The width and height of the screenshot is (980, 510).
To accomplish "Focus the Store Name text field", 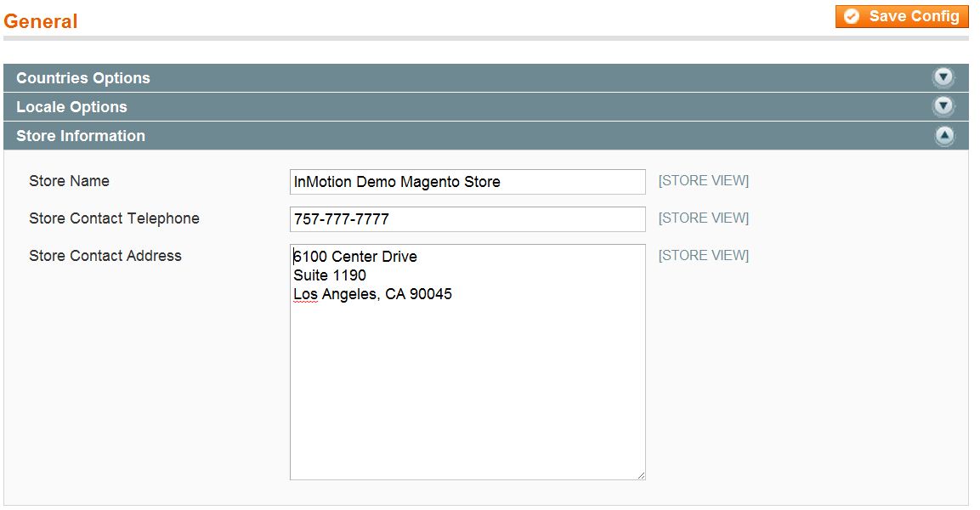I will click(x=467, y=182).
